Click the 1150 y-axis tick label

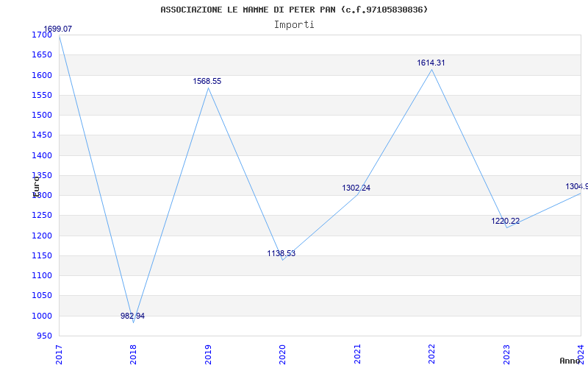click(x=42, y=255)
